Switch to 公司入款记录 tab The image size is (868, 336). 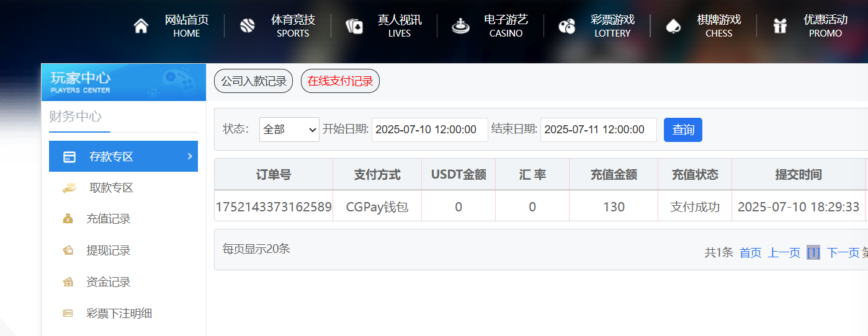pos(253,81)
